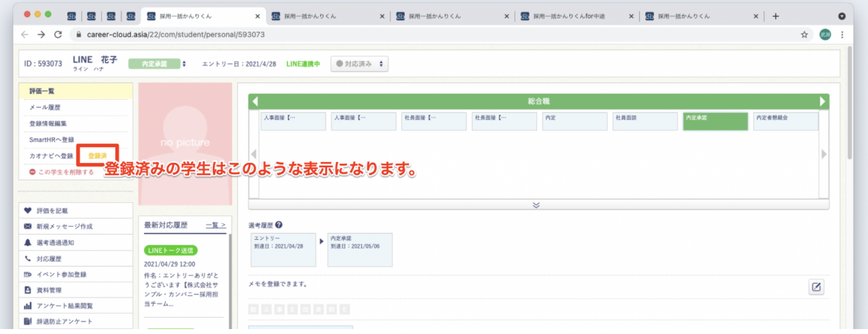This screenshot has width=868, height=334.
Task: Click the white right arrow on 総合職 bar
Action: [x=822, y=102]
